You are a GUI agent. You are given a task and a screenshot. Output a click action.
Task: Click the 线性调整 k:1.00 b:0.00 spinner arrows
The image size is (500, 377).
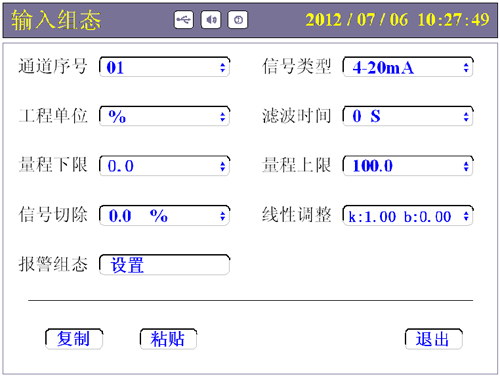click(x=466, y=216)
